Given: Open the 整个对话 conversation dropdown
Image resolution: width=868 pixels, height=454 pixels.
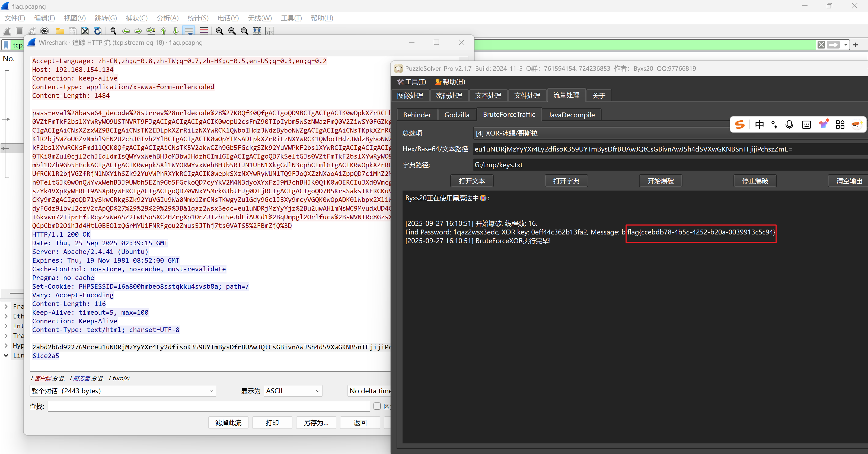Looking at the screenshot, I should pos(123,391).
